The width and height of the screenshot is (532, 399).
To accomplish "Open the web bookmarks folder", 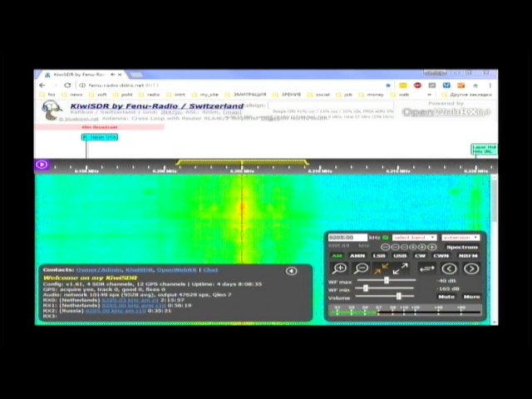I will click(401, 95).
